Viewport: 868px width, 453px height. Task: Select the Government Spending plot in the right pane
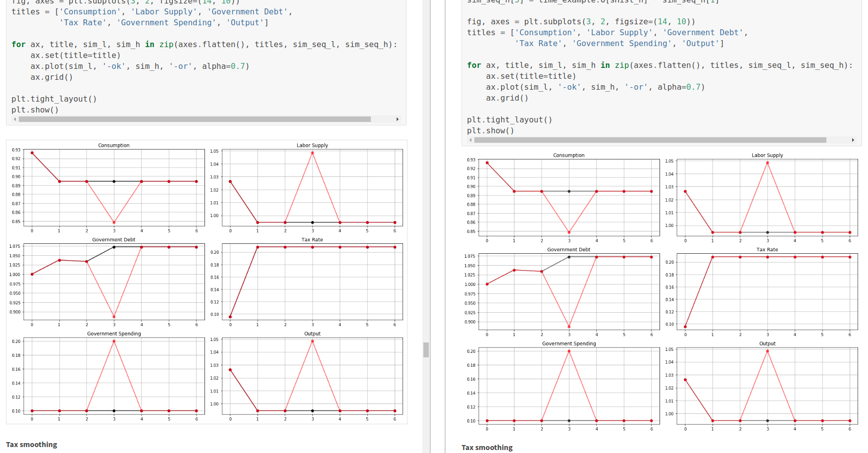tap(569, 386)
